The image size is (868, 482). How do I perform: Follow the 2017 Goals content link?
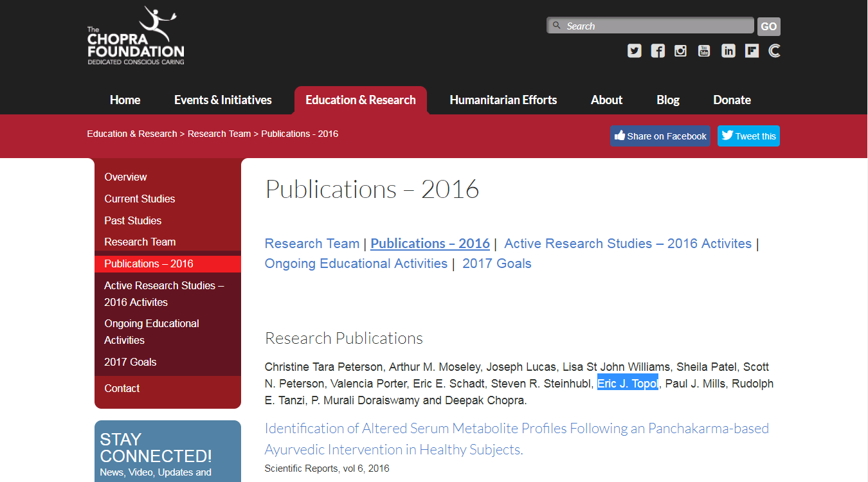tap(496, 263)
